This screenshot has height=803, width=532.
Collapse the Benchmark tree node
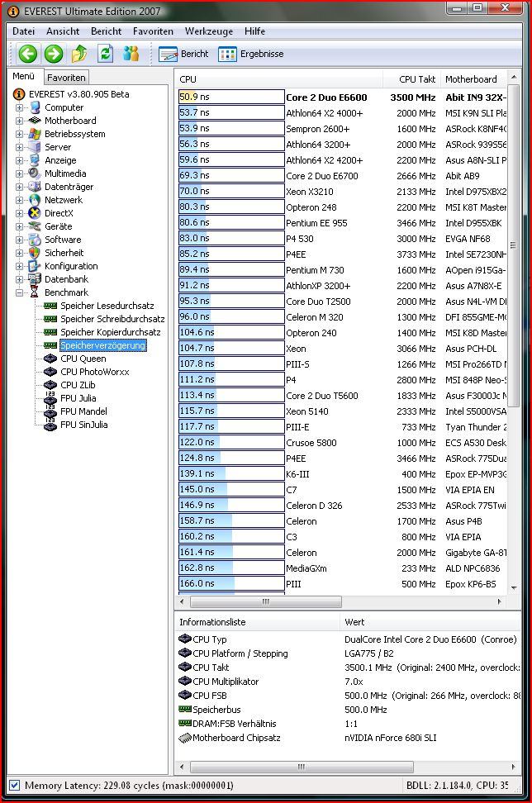click(x=20, y=292)
